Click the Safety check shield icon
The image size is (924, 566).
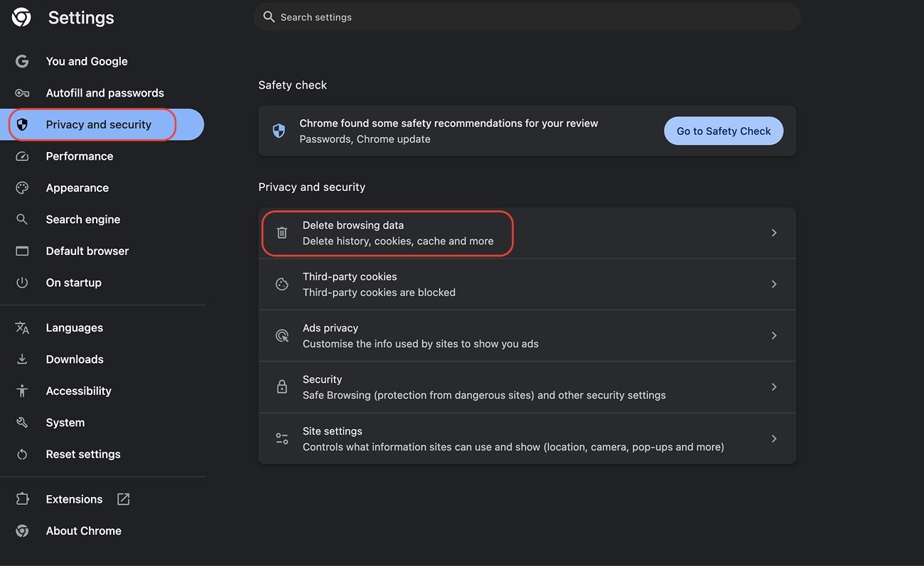[278, 131]
